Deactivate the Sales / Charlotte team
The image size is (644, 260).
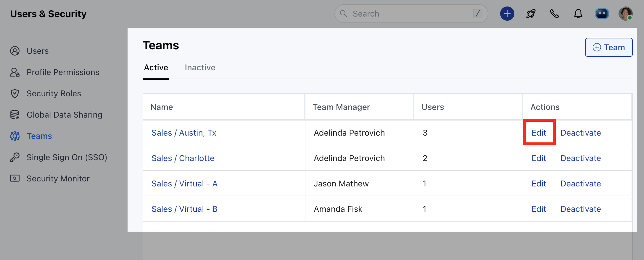(580, 158)
